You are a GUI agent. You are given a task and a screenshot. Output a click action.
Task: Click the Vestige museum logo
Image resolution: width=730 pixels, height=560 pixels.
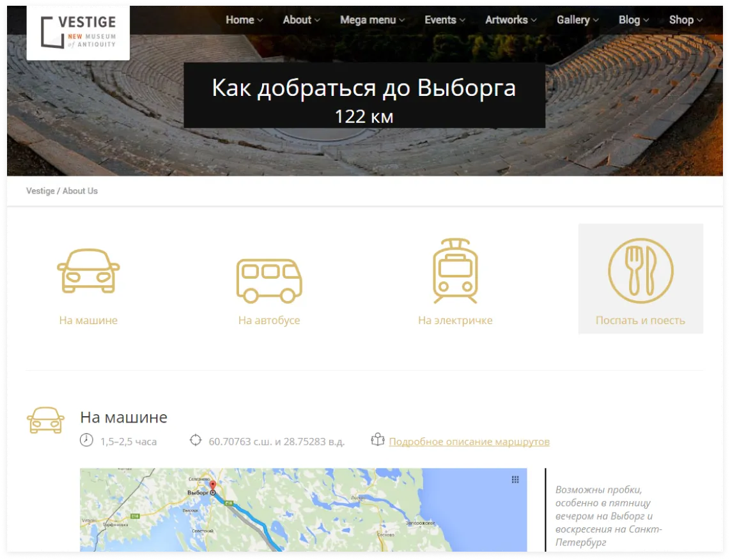point(78,33)
